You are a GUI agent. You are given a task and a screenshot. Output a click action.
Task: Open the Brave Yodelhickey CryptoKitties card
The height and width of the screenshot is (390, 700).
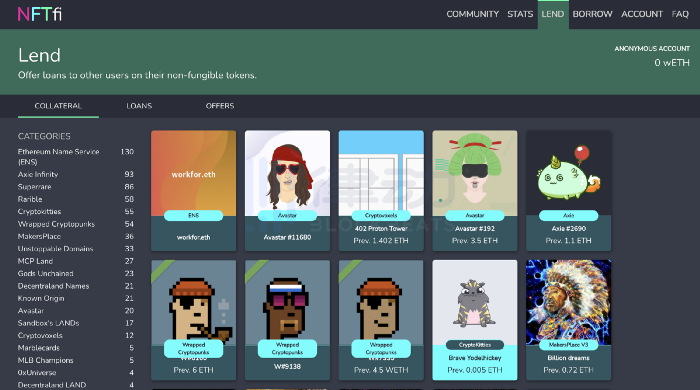pyautogui.click(x=475, y=320)
